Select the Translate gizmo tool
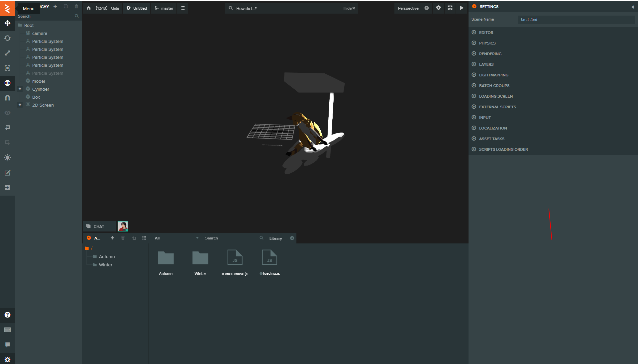This screenshot has height=364, width=638. click(7, 23)
